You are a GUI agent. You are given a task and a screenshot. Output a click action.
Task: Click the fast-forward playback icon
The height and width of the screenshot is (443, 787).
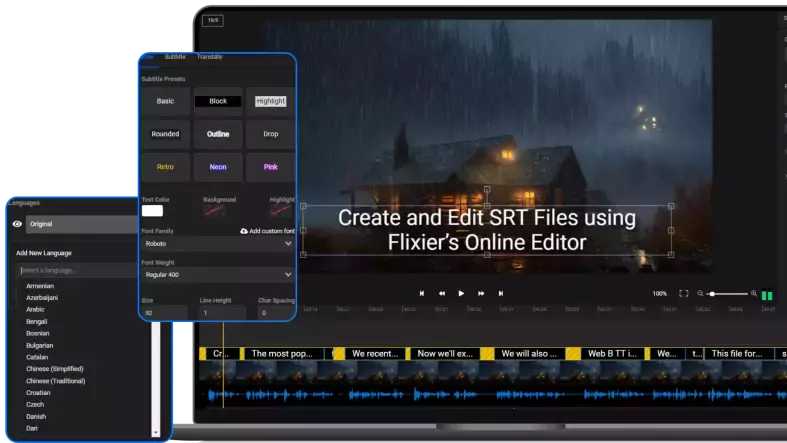tap(481, 294)
